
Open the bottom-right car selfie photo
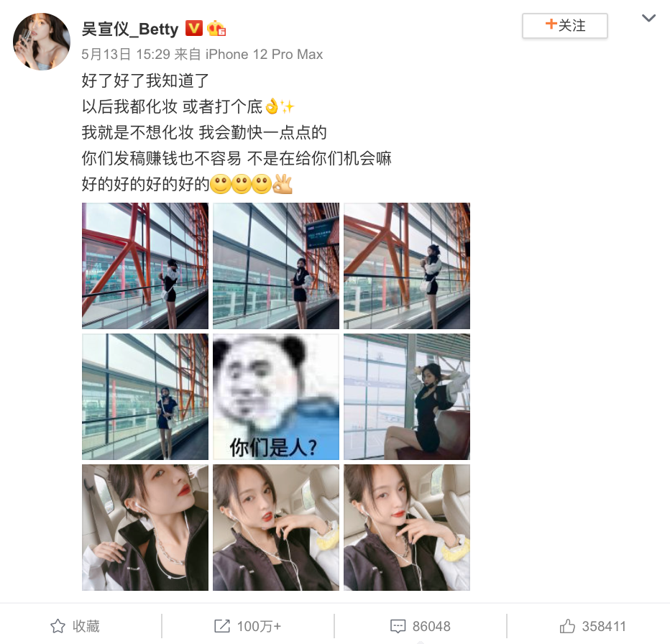pyautogui.click(x=407, y=528)
